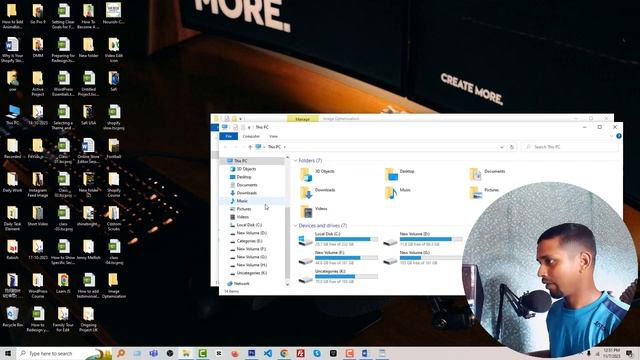The height and width of the screenshot is (360, 640).
Task: Open Photoshop from the taskbar
Action: (x=251, y=353)
